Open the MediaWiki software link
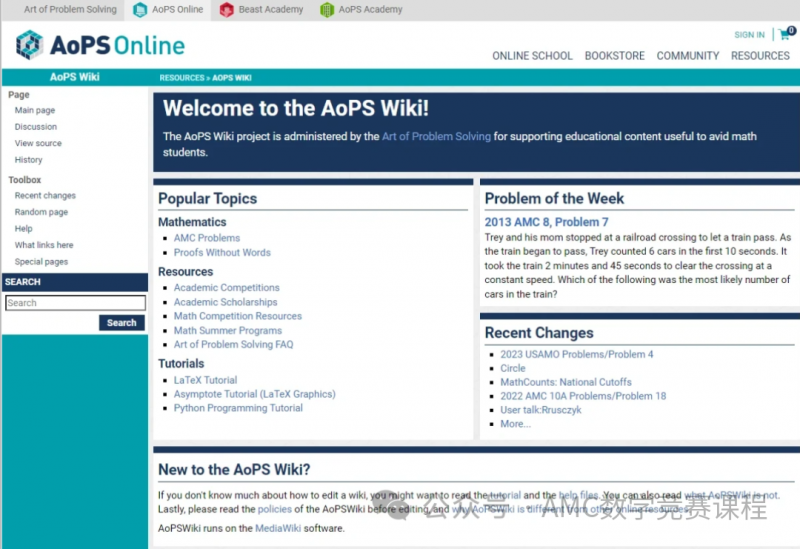This screenshot has width=800, height=549. tap(278, 528)
